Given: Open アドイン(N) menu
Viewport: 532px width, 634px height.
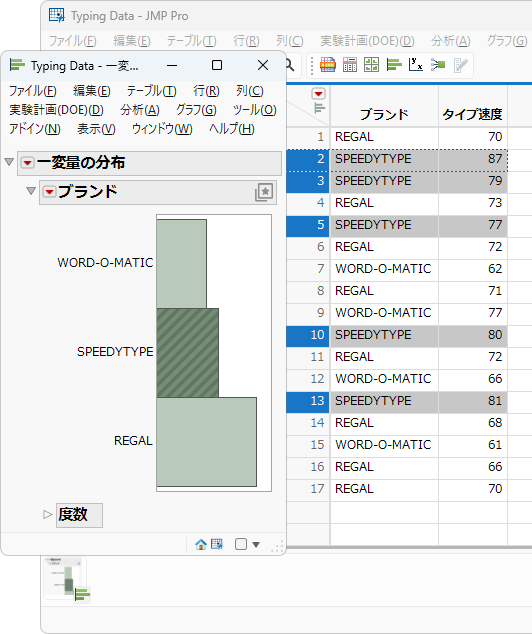Looking at the screenshot, I should pyautogui.click(x=35, y=129).
